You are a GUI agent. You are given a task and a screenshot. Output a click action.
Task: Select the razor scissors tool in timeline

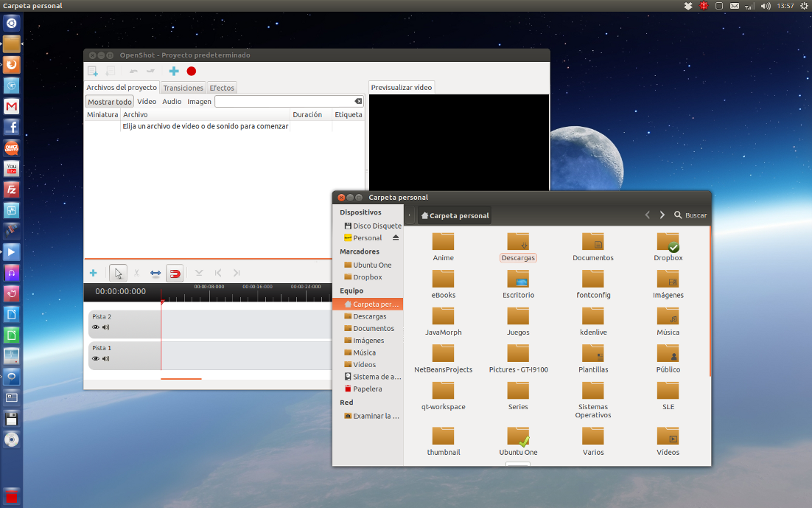point(137,273)
